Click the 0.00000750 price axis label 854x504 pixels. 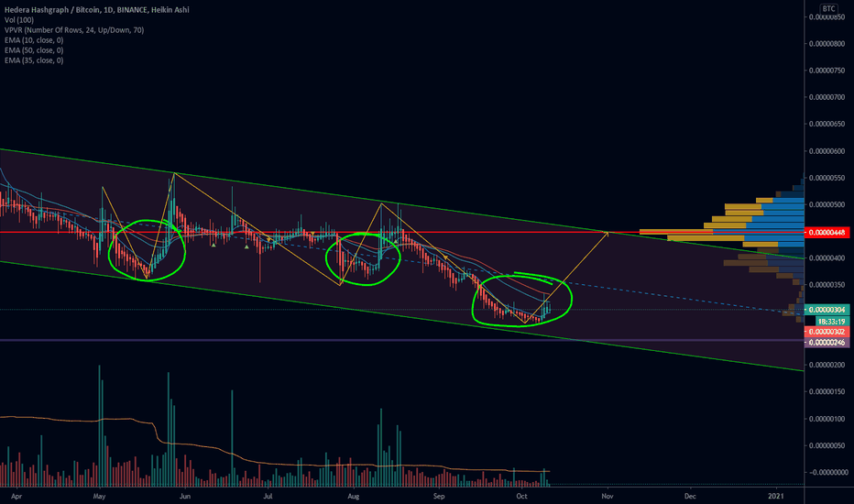point(827,71)
